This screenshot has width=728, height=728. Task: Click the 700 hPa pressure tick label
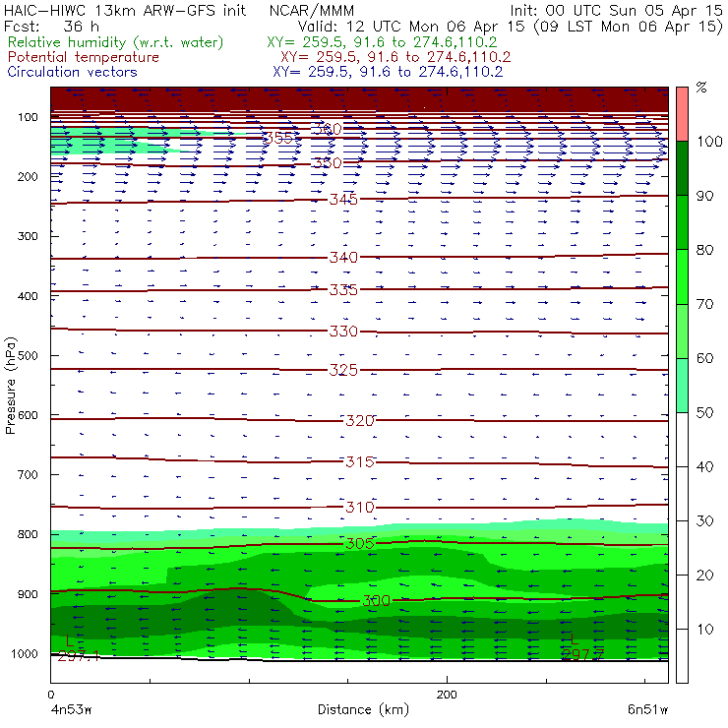pyautogui.click(x=28, y=475)
